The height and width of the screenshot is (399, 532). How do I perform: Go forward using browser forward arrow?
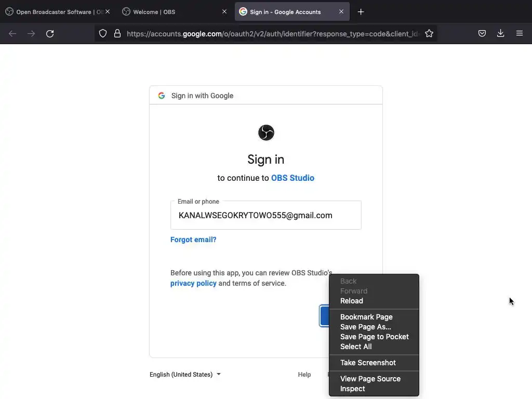31,34
